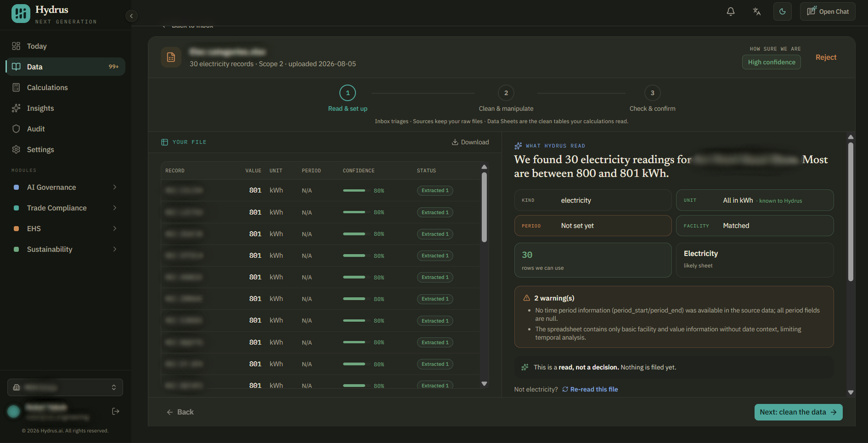This screenshot has width=868, height=443.
Task: Click the read-not-decision sparkle icon
Action: point(525,367)
